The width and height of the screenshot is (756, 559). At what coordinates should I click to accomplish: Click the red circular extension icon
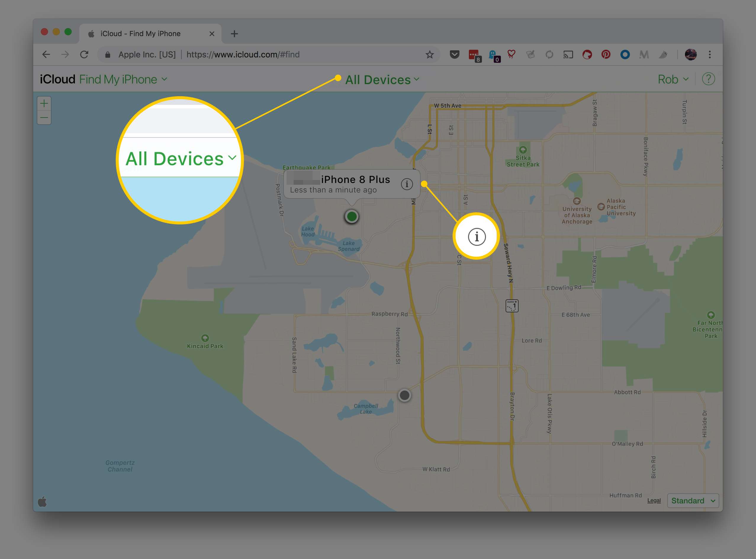coord(587,54)
